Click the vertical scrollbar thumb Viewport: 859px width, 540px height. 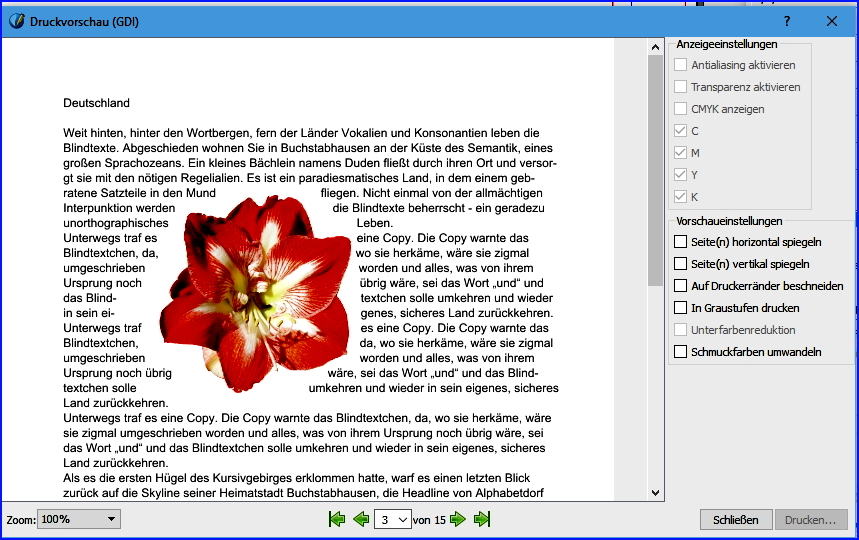coord(655,170)
